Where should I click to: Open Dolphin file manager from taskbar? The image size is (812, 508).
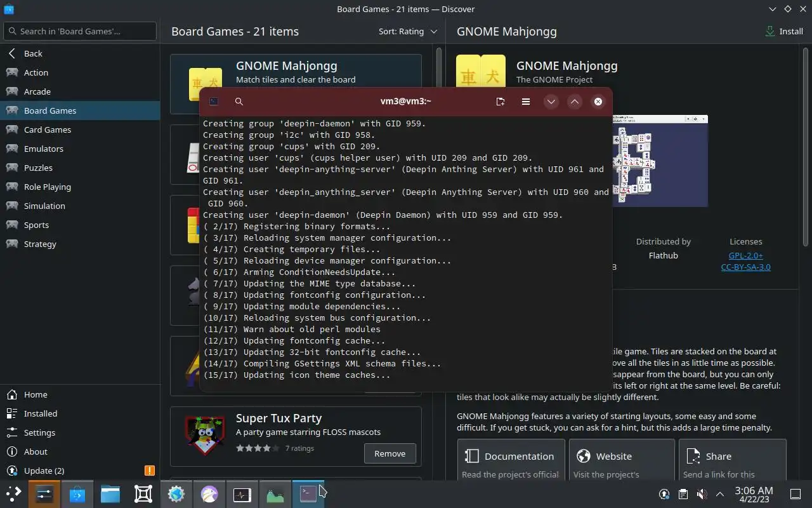point(110,493)
